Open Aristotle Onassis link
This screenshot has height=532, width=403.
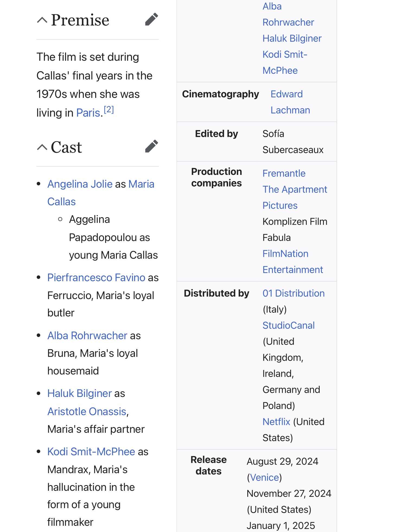pyautogui.click(x=87, y=412)
